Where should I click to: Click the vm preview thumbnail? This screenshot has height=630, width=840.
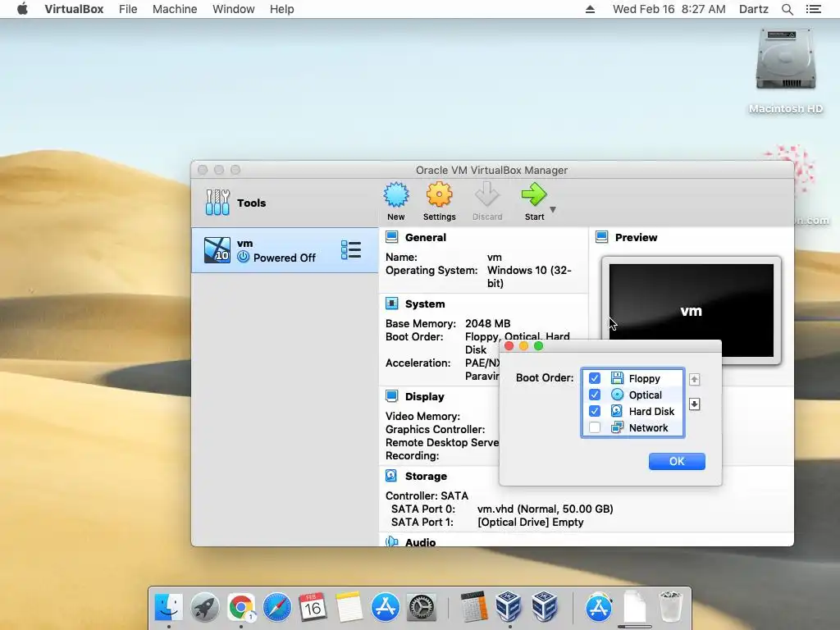click(691, 311)
